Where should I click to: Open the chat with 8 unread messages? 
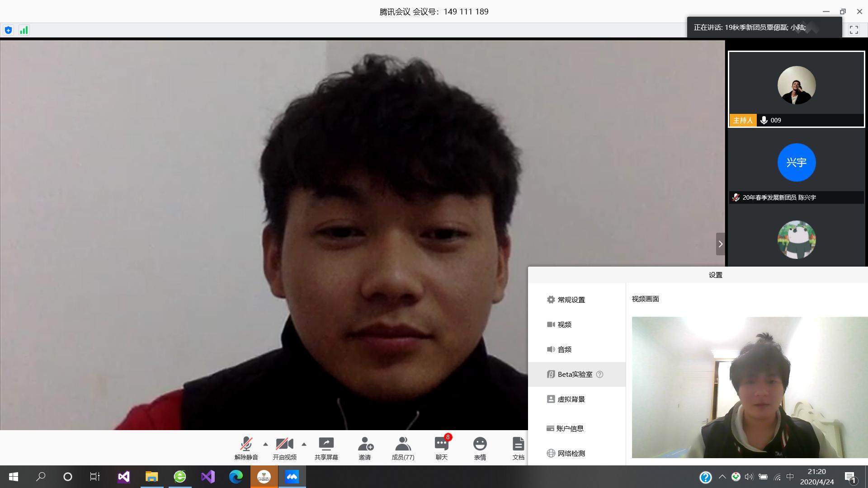point(441,445)
